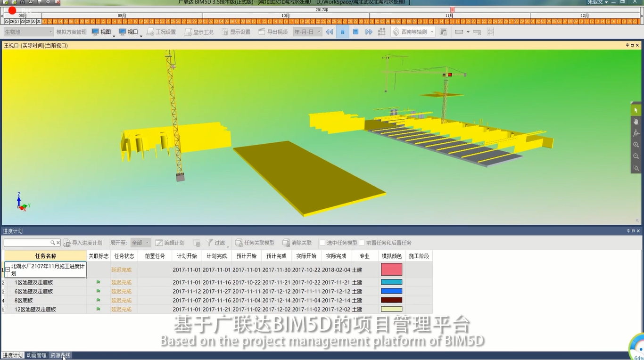Open the 生物池 dropdown

click(29, 32)
